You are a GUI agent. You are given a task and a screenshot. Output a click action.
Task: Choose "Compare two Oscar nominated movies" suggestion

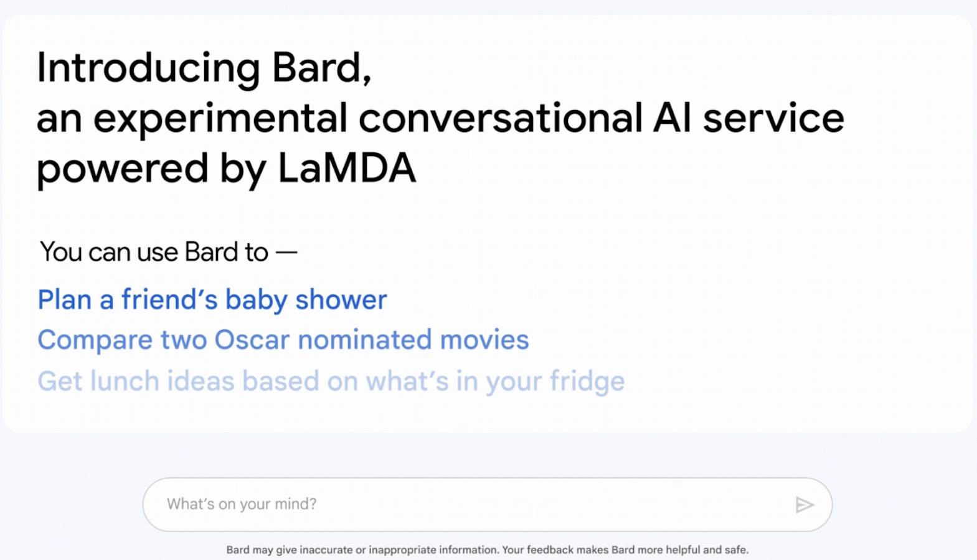[283, 340]
